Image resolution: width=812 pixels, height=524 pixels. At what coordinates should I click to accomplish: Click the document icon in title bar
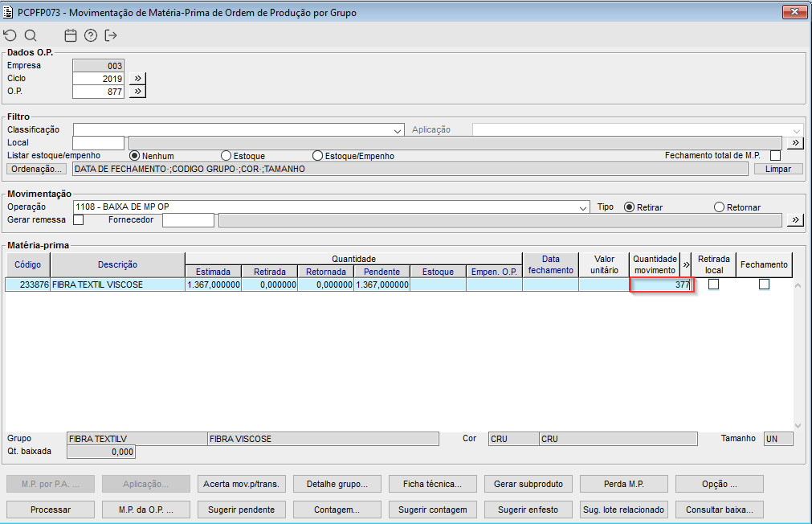pos(8,12)
